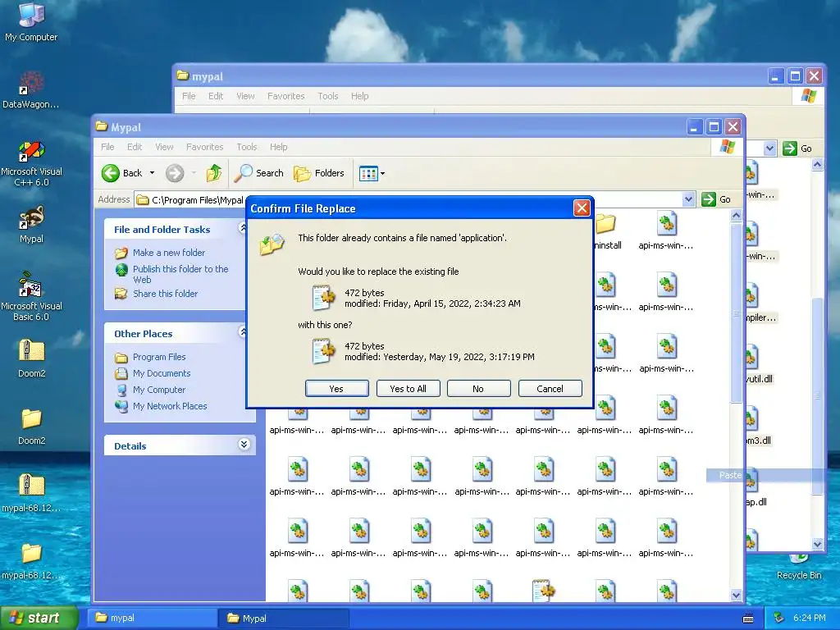Expand the Mypal address bar dropdown
This screenshot has height=630, width=840.
pos(689,199)
